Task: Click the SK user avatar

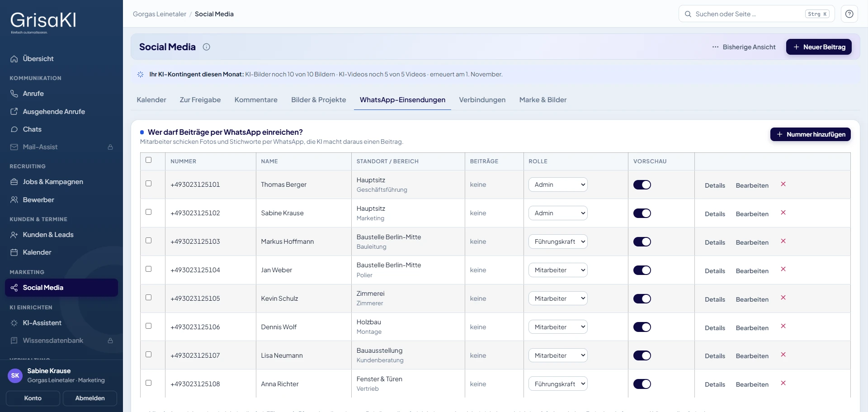Action: click(15, 375)
